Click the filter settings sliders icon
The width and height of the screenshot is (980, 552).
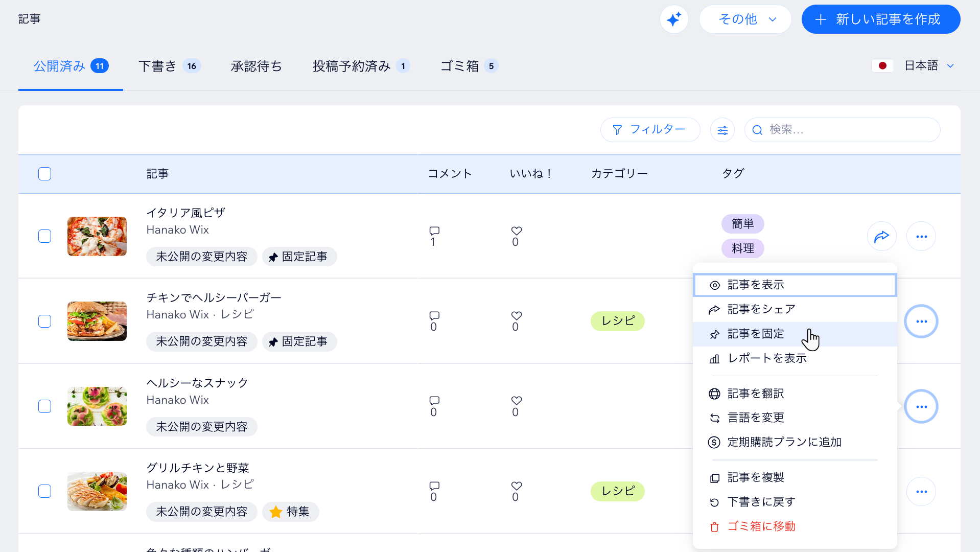point(722,130)
